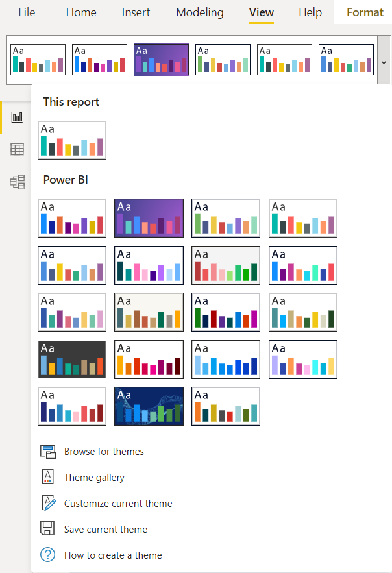Switch to the Home ribbon tab
Image resolution: width=392 pixels, height=573 pixels.
tap(80, 12)
